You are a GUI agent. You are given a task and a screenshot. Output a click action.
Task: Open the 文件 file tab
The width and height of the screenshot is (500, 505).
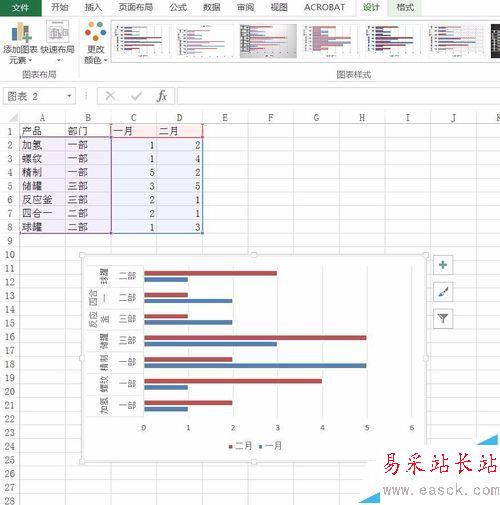pos(21,8)
